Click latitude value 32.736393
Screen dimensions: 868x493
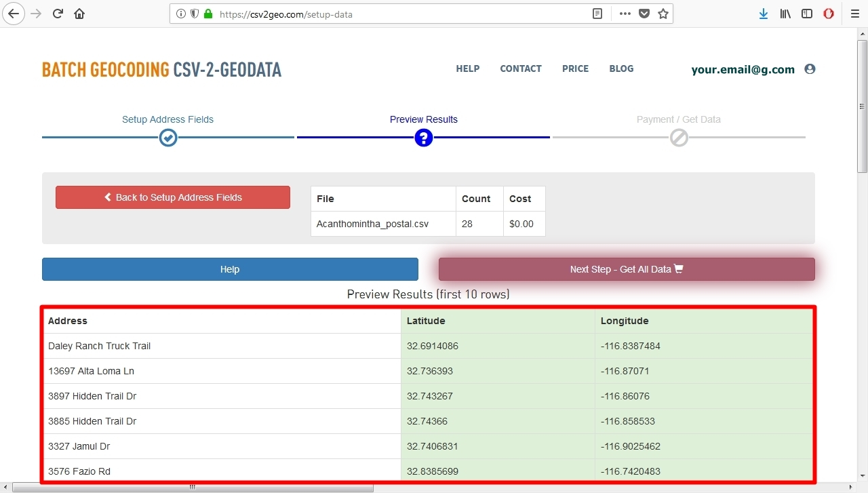point(430,371)
